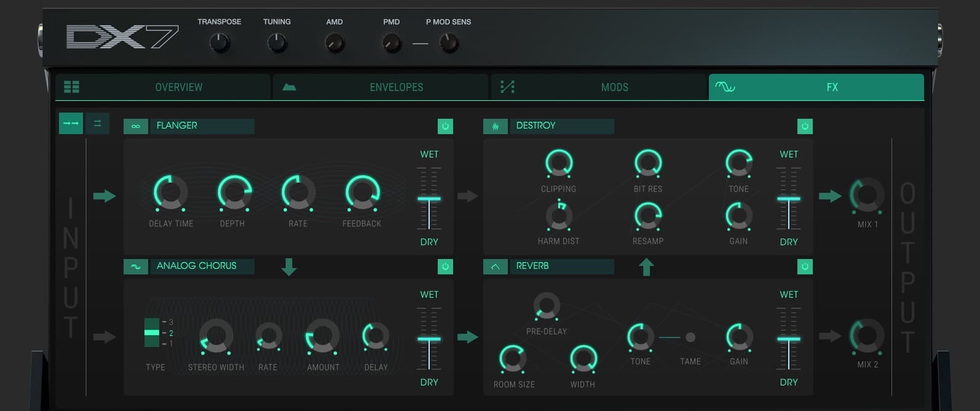Set Analog Chorus type to 1
Viewport: 980px width, 411px height.
pyautogui.click(x=171, y=344)
